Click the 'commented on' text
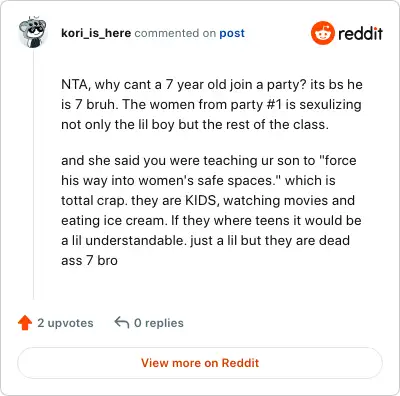Image resolution: width=400 pixels, height=396 pixels. click(x=175, y=33)
